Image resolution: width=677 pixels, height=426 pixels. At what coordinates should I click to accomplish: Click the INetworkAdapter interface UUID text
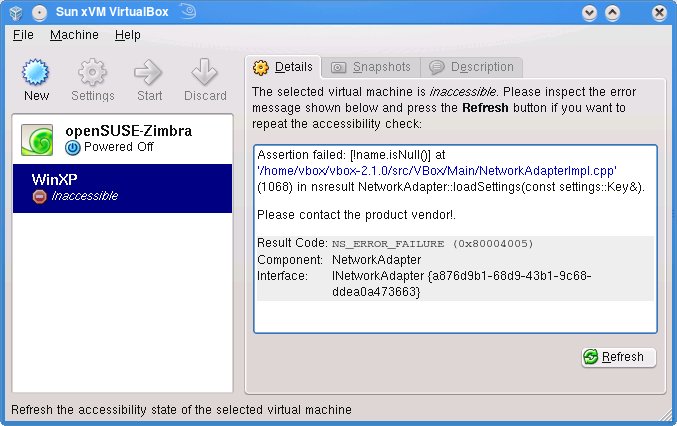click(462, 284)
